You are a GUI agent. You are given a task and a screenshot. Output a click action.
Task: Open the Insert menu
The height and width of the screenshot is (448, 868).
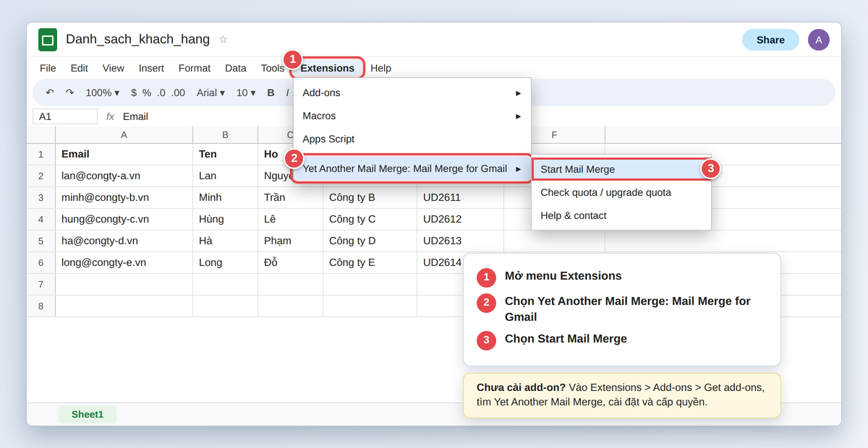151,68
